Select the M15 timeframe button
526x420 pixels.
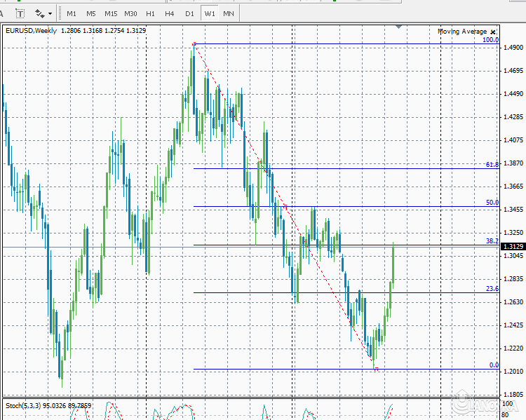point(111,13)
